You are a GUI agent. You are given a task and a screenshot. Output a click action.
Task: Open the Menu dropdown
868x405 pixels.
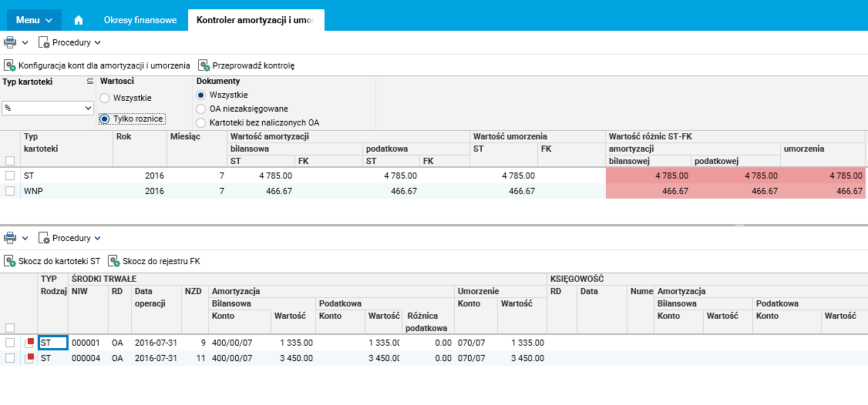pos(34,19)
